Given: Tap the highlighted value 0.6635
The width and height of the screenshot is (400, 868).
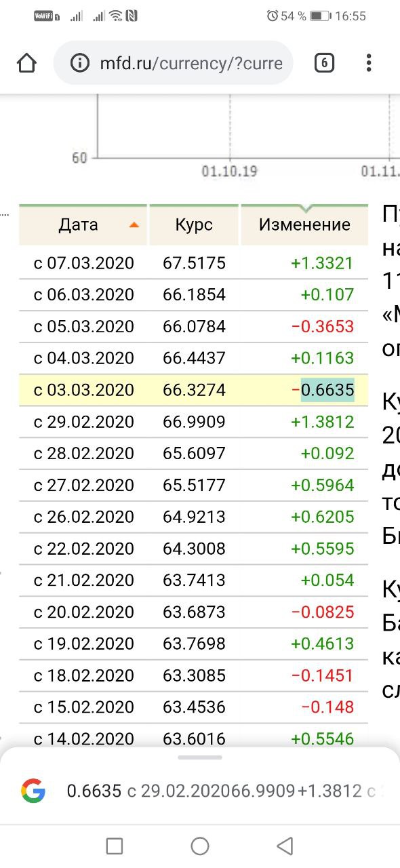Looking at the screenshot, I should tap(327, 391).
